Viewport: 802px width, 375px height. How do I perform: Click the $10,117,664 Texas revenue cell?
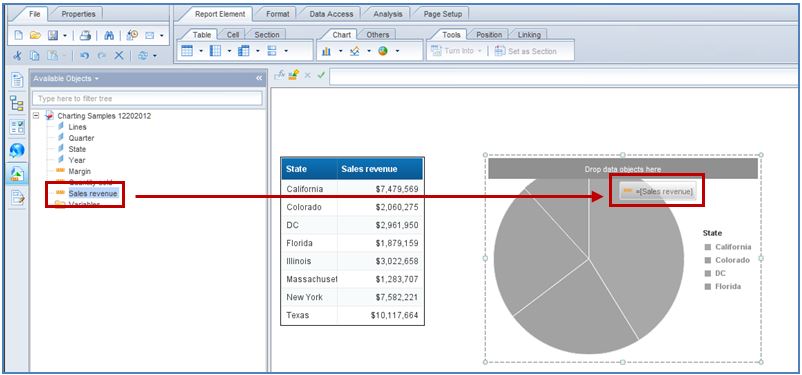pyautogui.click(x=381, y=315)
